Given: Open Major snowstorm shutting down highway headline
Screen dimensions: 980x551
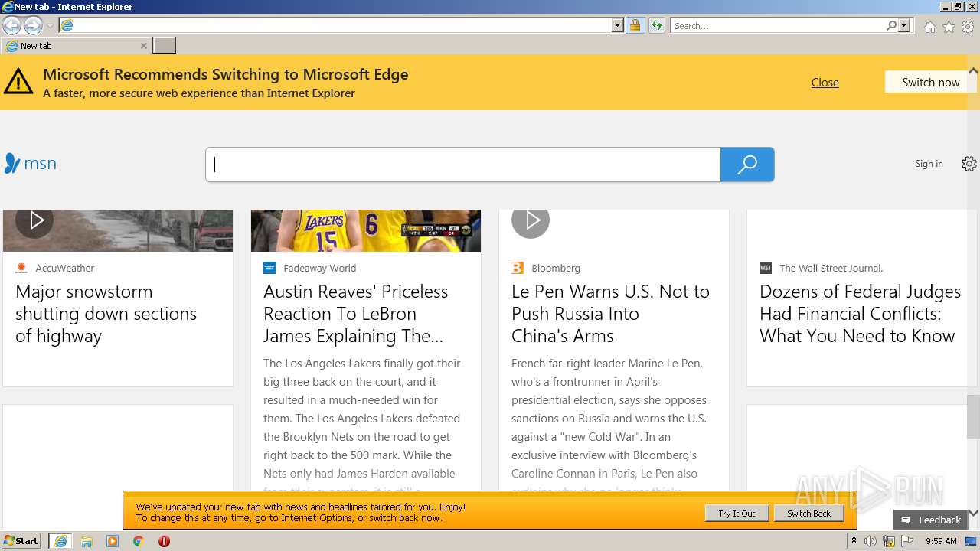Looking at the screenshot, I should (x=106, y=314).
